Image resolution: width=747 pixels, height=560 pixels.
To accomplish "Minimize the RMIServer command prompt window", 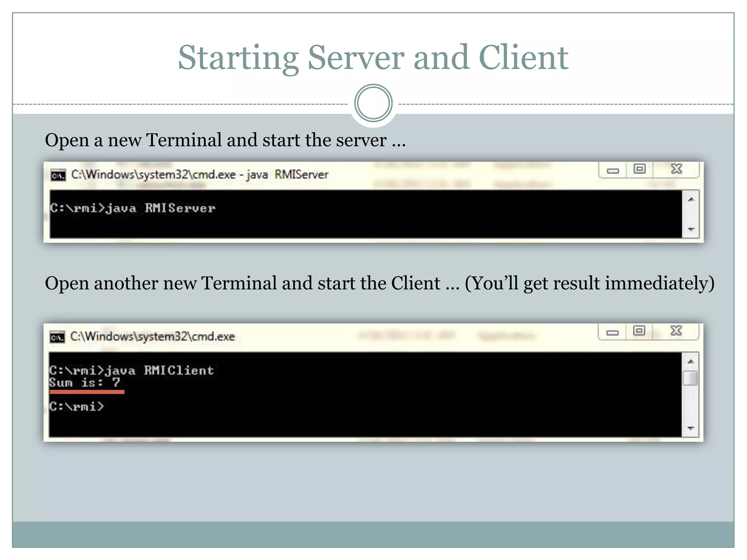I will [x=613, y=170].
